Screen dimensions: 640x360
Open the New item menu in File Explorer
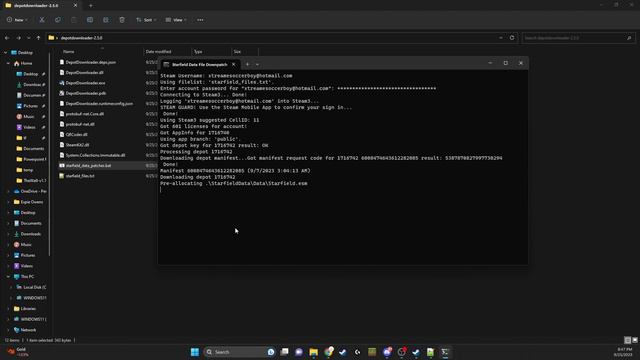(x=17, y=20)
